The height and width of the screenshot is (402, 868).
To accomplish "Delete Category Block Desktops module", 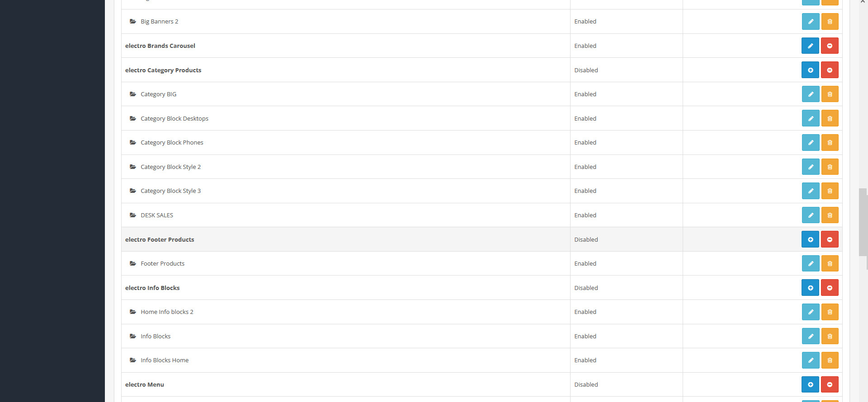I will point(830,118).
